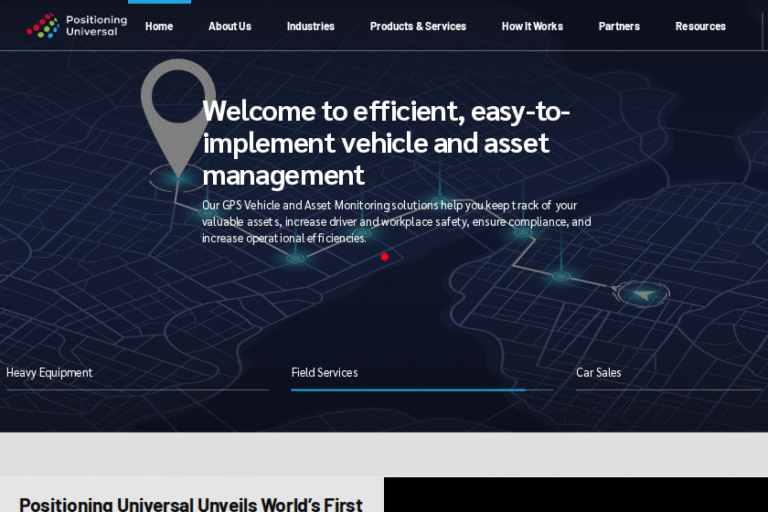The width and height of the screenshot is (768, 512).
Task: Show the Car Sales slide tab
Action: pos(598,373)
